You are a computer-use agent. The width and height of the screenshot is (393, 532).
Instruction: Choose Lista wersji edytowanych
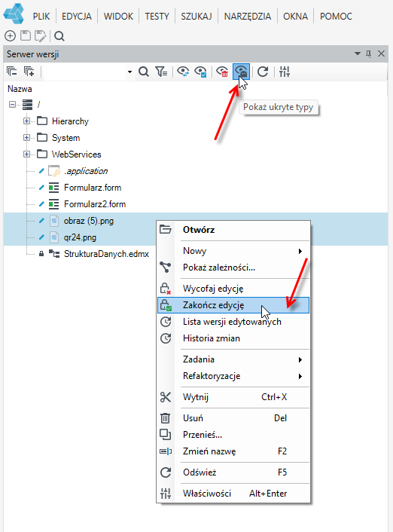click(233, 322)
